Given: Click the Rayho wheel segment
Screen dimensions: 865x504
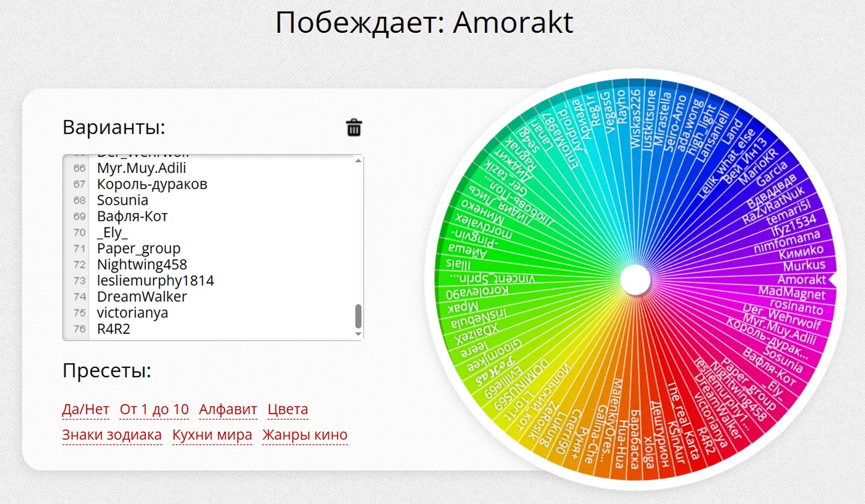Looking at the screenshot, I should point(621,107).
